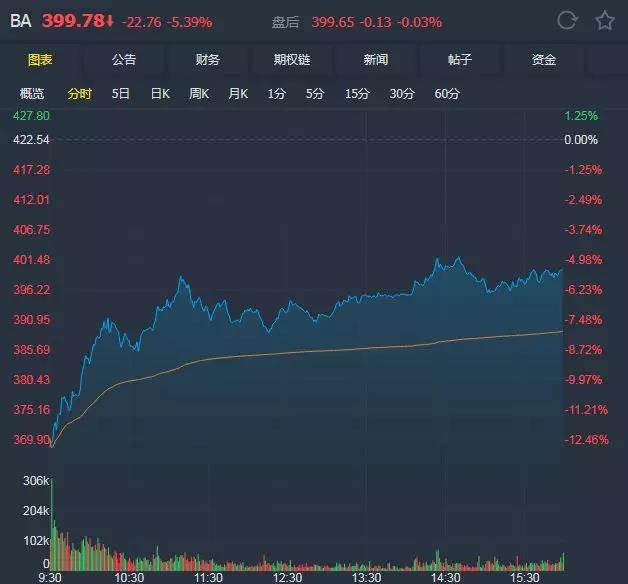Viewport: 628px width, 584px height.
Task: Show the 日K daily candlestick chart
Action: (160, 94)
